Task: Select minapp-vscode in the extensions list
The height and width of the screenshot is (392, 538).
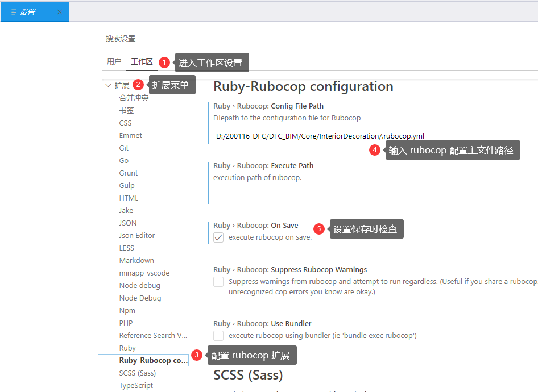Action: coord(144,273)
